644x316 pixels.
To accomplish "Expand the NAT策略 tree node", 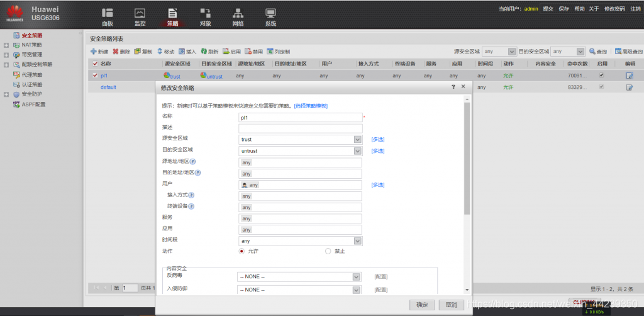I will tap(6, 45).
